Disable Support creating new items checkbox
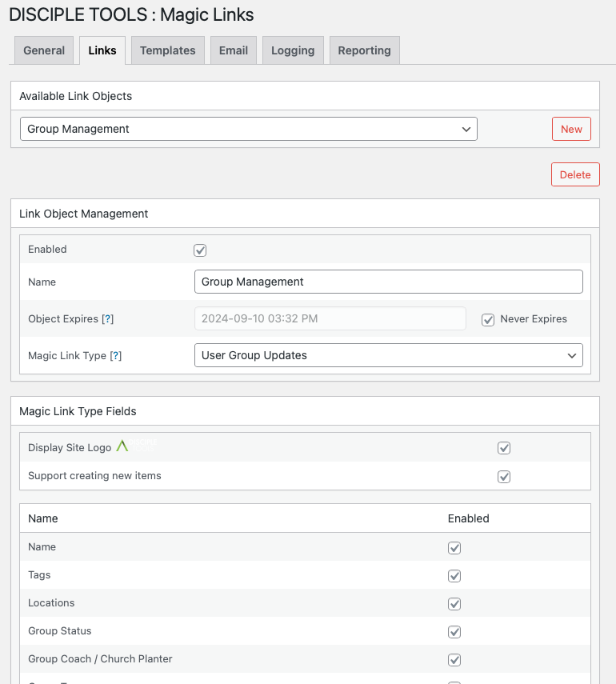Image resolution: width=616 pixels, height=684 pixels. 504,477
